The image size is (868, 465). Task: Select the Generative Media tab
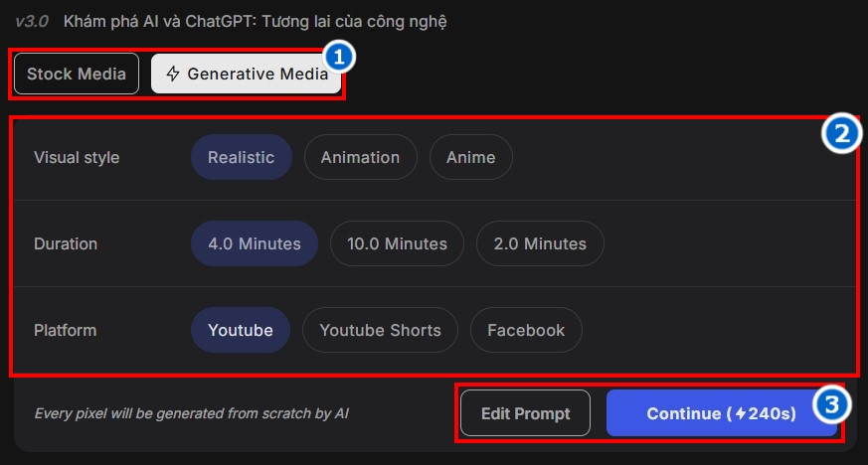(246, 74)
